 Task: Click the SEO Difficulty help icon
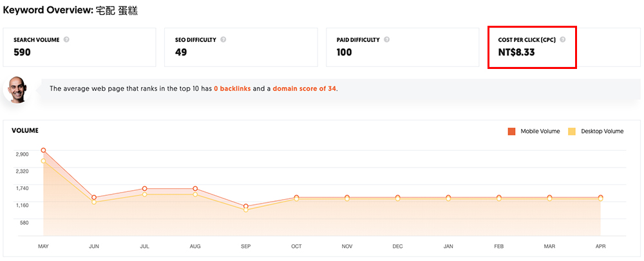pos(223,39)
